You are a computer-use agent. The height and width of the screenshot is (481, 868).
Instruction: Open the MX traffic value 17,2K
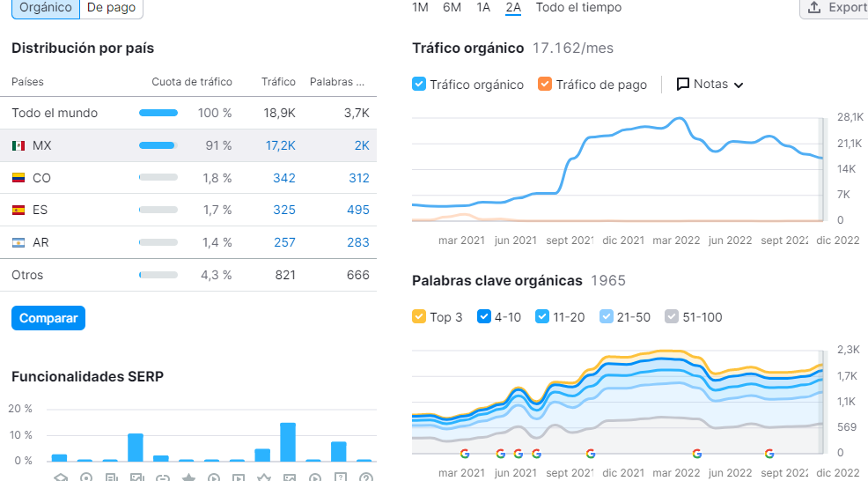281,145
